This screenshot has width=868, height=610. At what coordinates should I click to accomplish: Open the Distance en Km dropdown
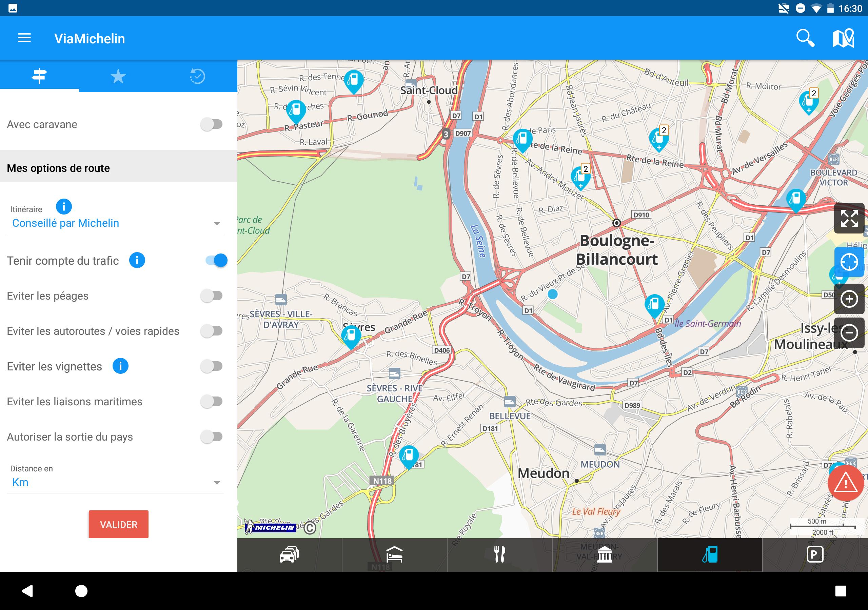point(115,482)
